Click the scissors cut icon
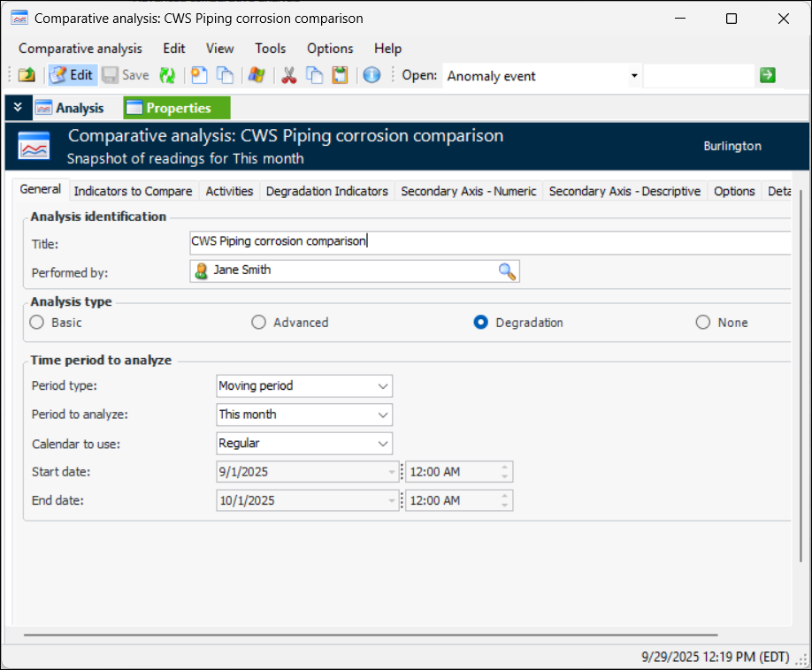The height and width of the screenshot is (670, 812). 288,76
